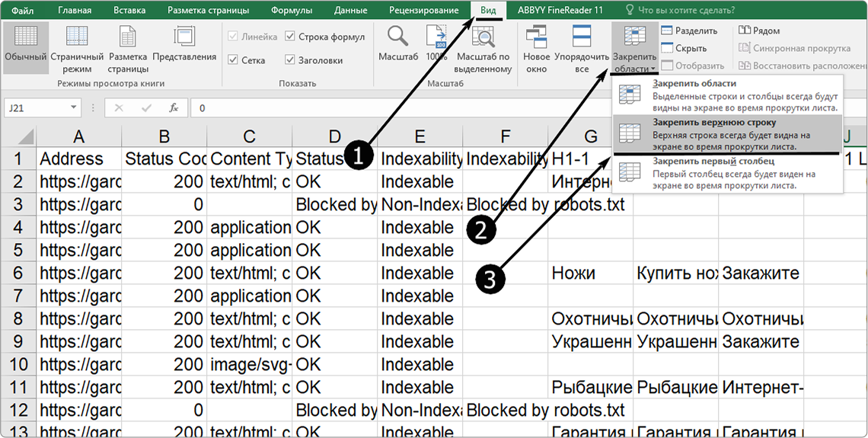The image size is (868, 438).
Task: Click Reset Window Position (Восстановить расположение)
Action: click(x=802, y=66)
